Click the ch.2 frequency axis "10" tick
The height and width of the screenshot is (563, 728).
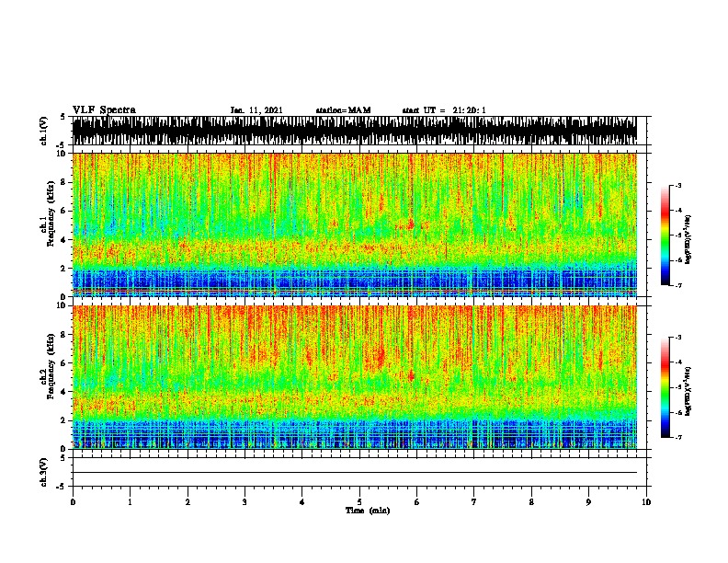[63, 305]
